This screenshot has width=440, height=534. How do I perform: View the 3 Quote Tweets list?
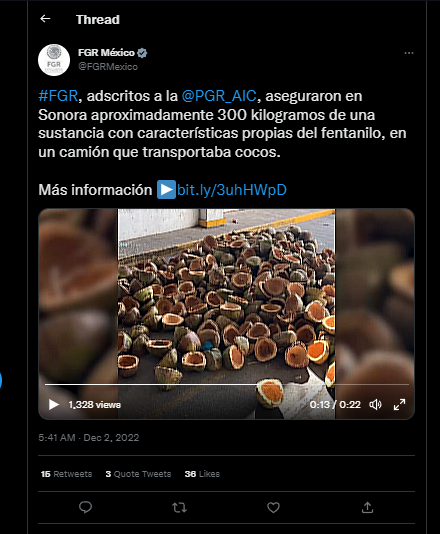point(138,474)
